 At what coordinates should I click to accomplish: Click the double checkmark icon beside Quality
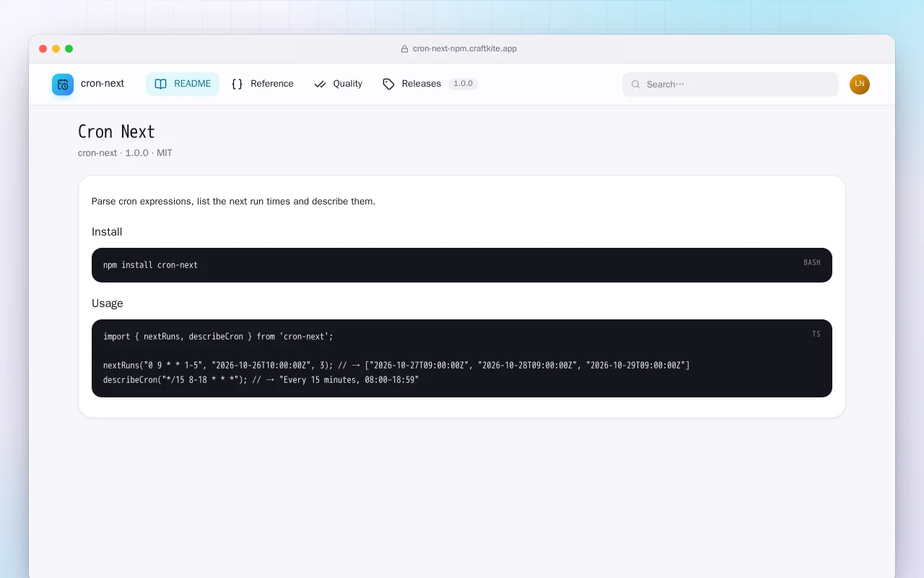[x=320, y=84]
